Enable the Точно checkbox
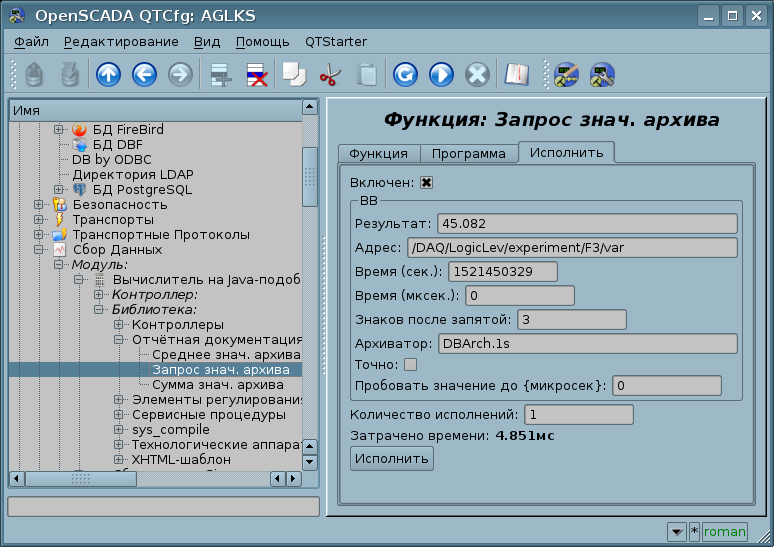The height and width of the screenshot is (547, 774). click(410, 365)
